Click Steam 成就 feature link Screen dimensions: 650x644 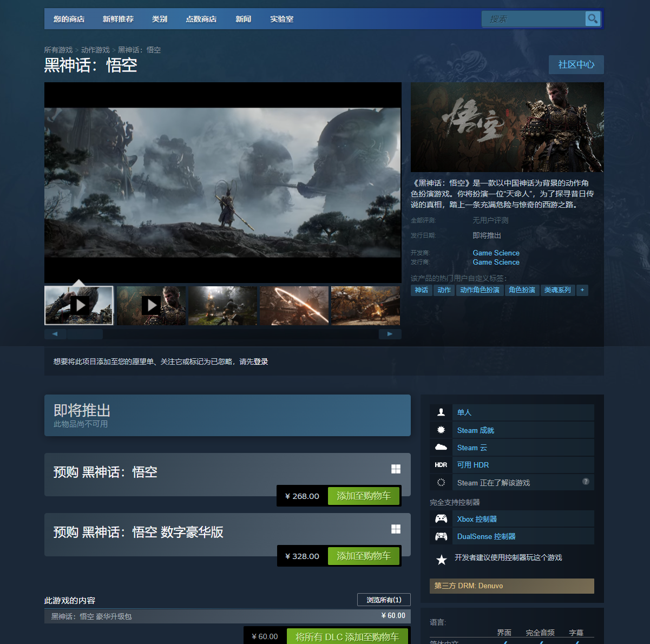point(476,430)
